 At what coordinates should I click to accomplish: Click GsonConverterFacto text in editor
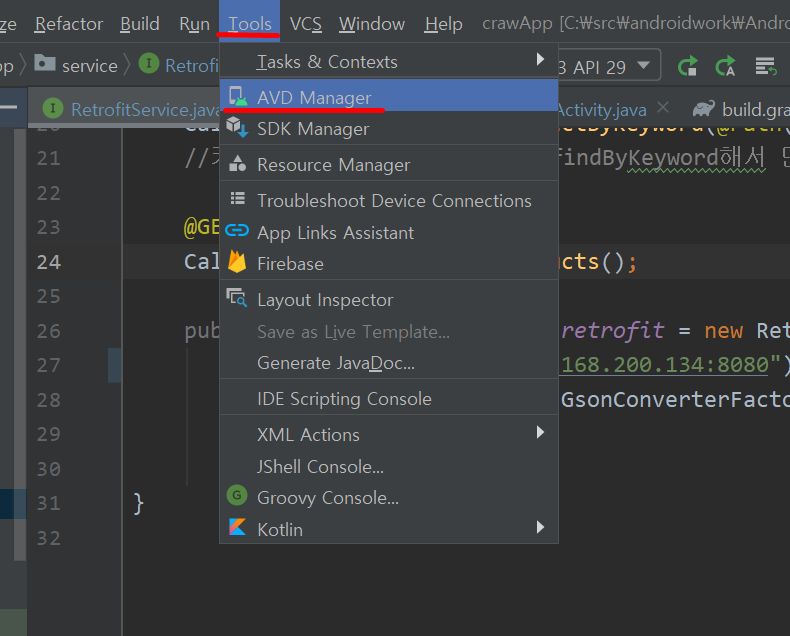(675, 400)
